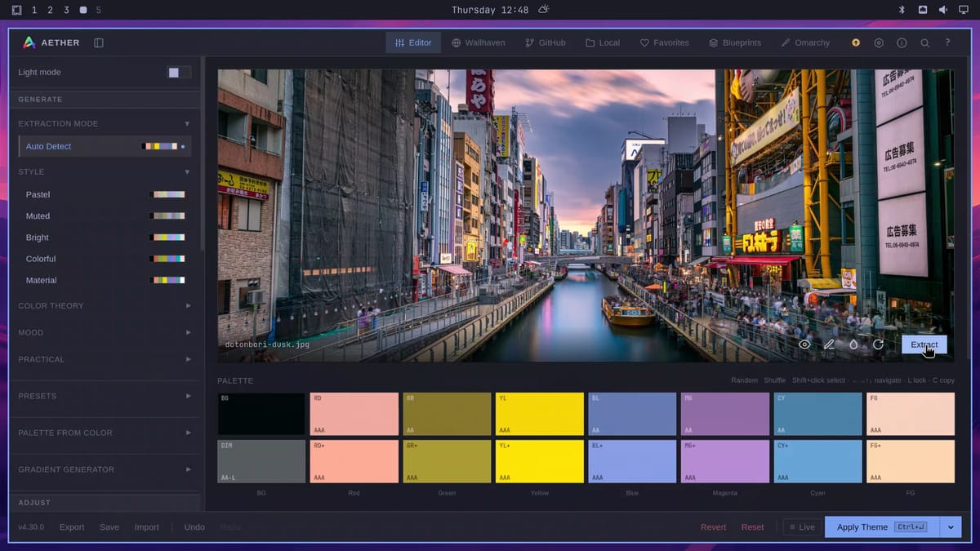The height and width of the screenshot is (551, 980).
Task: Click the Apply Theme button
Action: [882, 527]
